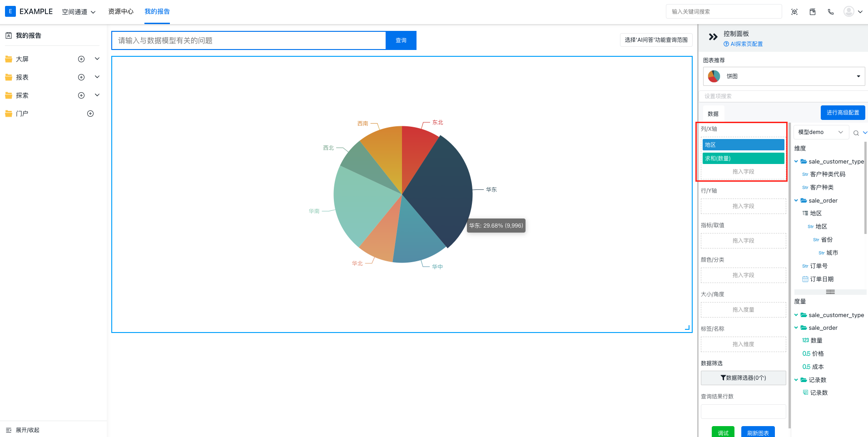Search fields with magnifier icon near 模型demo
The image size is (868, 437).
click(x=856, y=133)
